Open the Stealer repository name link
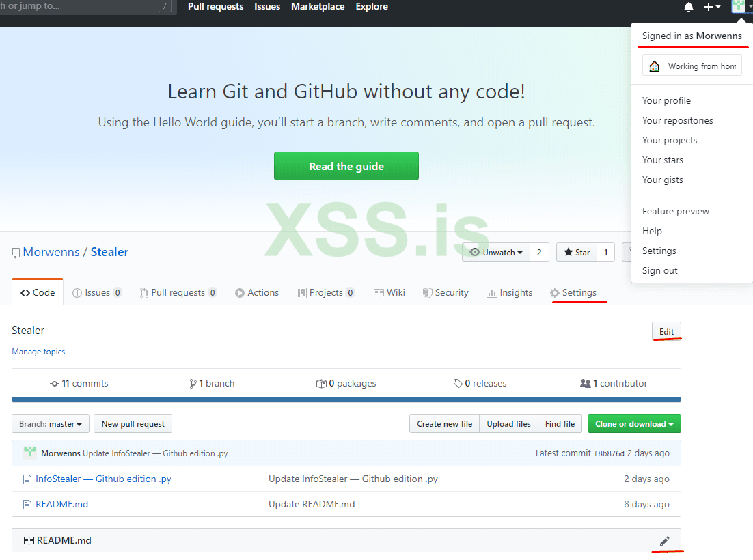 (109, 253)
